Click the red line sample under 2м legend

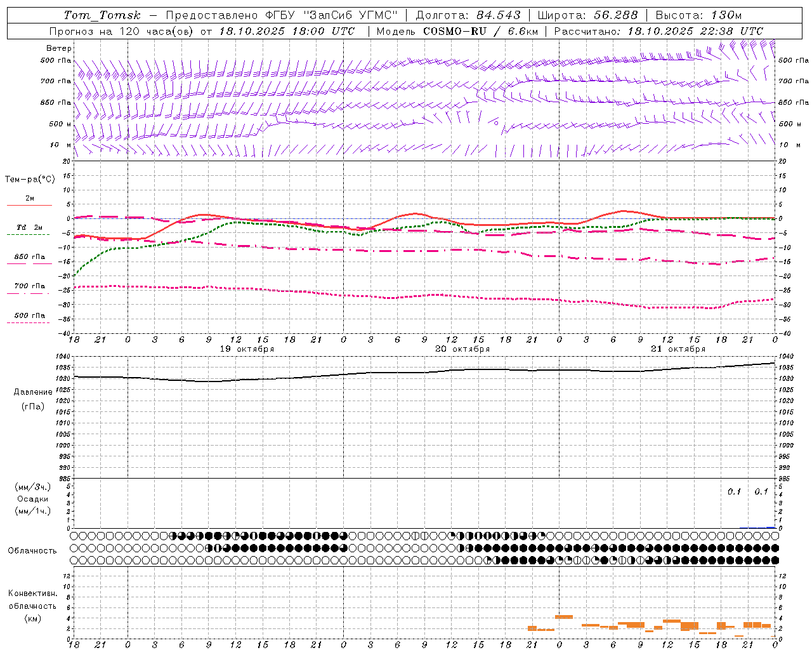29,205
